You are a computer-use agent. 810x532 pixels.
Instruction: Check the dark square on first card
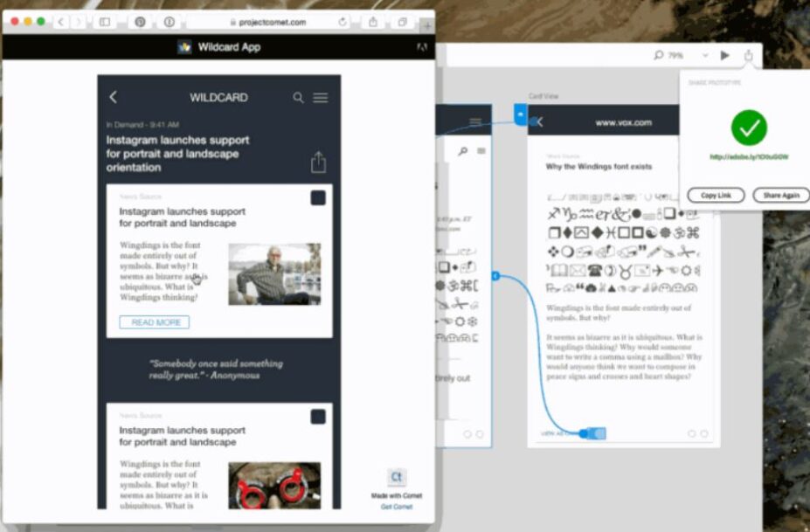pos(318,198)
